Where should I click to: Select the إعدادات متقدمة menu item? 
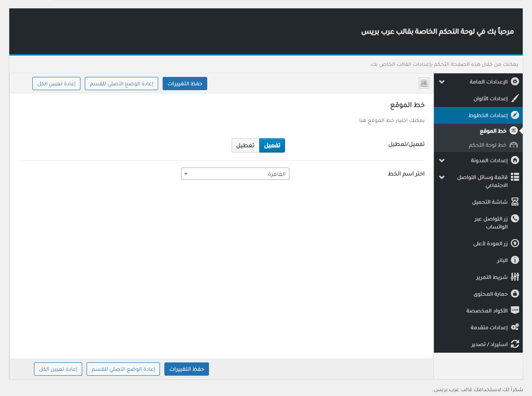(488, 327)
